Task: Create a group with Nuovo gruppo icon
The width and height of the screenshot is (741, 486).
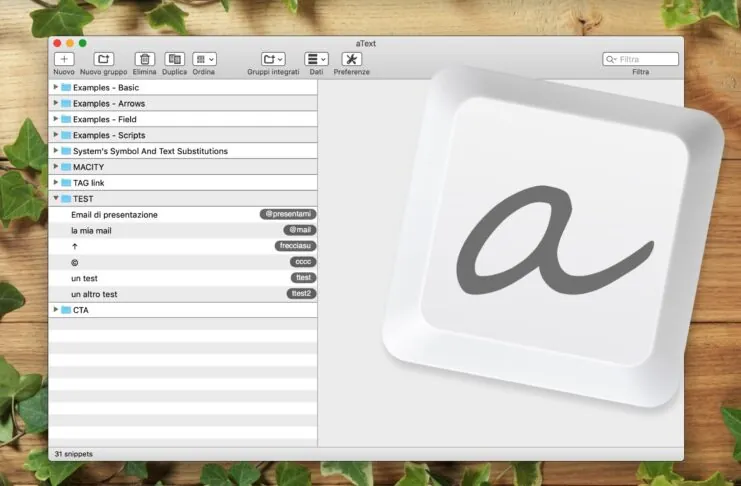Action: (103, 59)
